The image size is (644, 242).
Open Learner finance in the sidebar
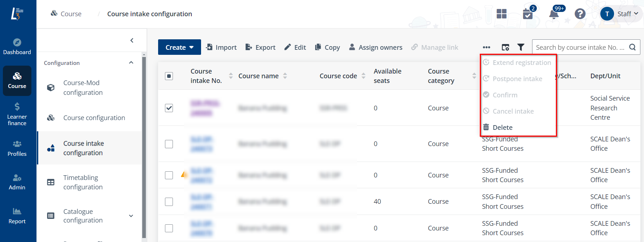pyautogui.click(x=17, y=114)
